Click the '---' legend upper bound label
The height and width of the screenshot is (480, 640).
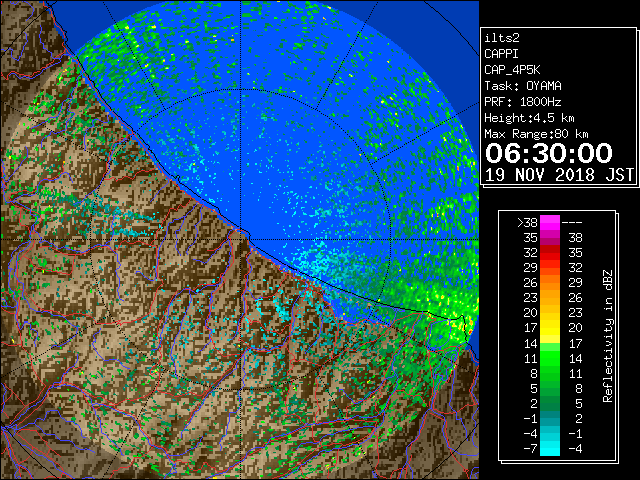click(x=572, y=223)
